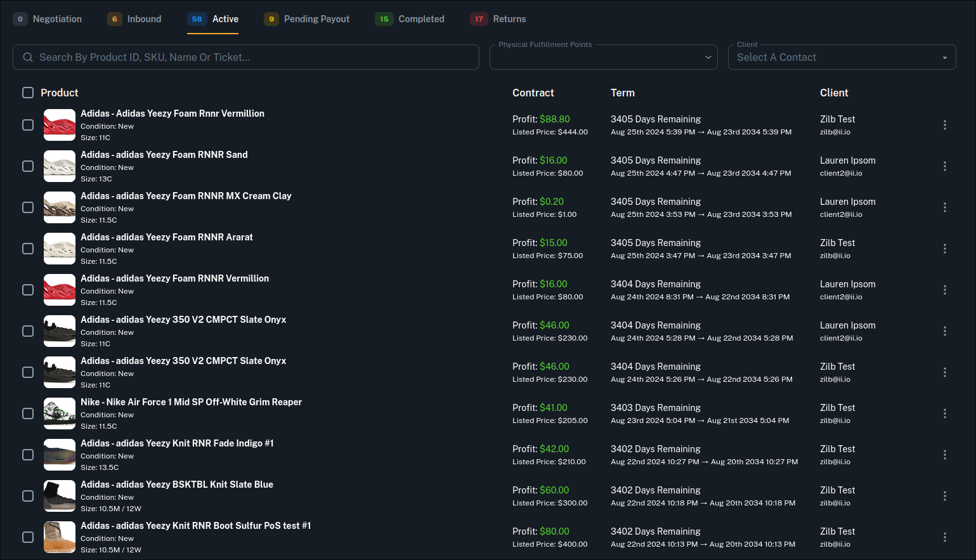Image resolution: width=976 pixels, height=560 pixels.
Task: Click the Air Force 1 Grim Reaper thumbnail
Action: (x=60, y=413)
